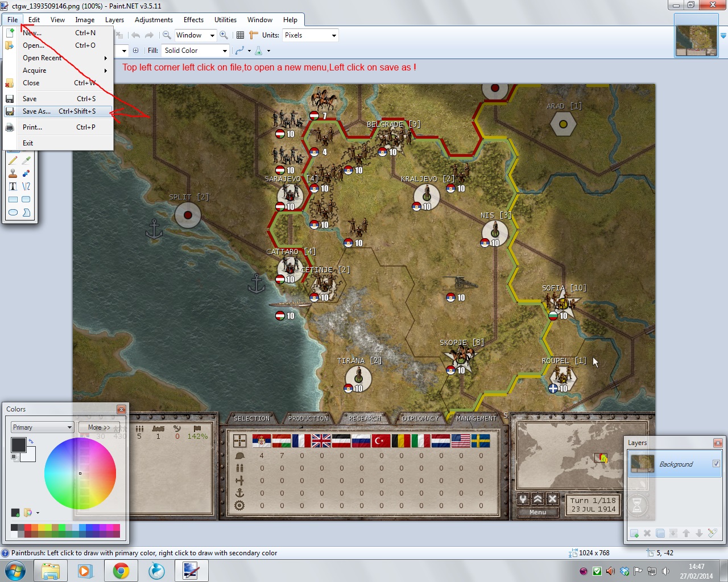This screenshot has height=582, width=728.
Task: Select the Ellipse shape tool
Action: (13, 213)
